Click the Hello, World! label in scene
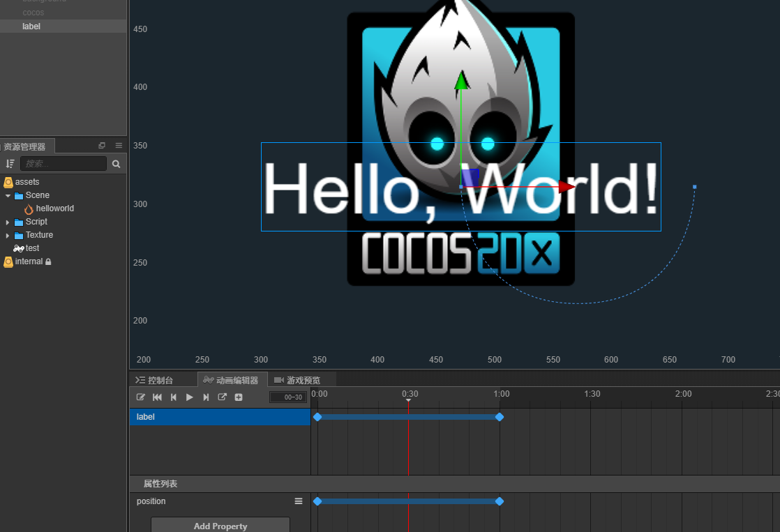The width and height of the screenshot is (780, 532). point(460,188)
